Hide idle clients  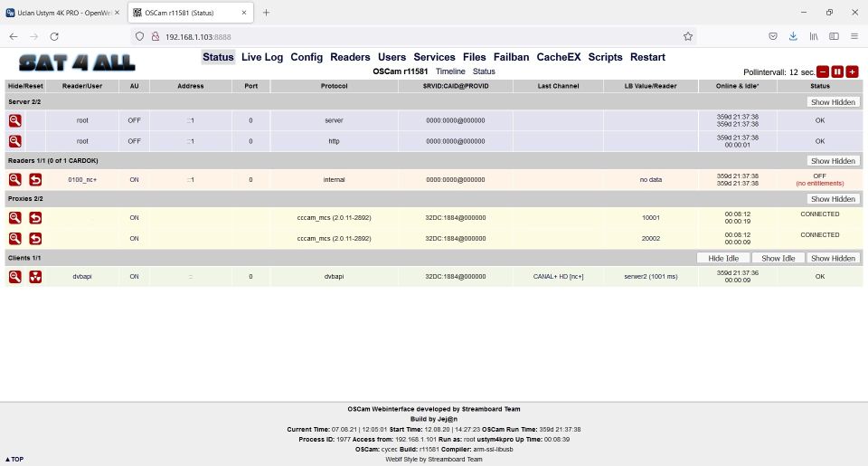722,258
